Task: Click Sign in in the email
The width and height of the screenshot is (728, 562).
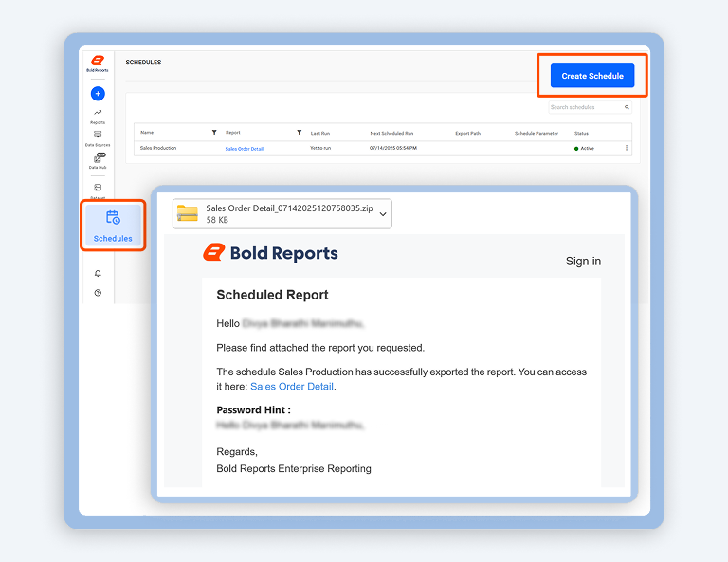Action: point(583,262)
